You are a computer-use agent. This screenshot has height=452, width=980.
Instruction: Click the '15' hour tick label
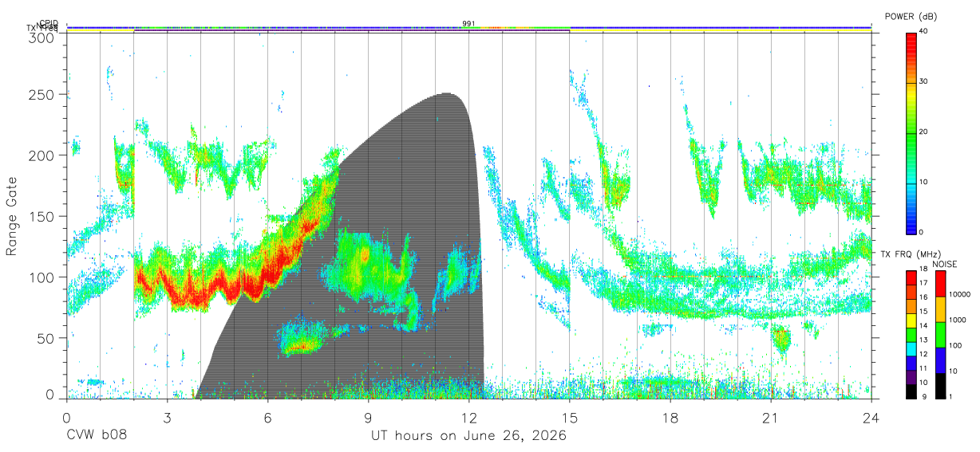569,418
